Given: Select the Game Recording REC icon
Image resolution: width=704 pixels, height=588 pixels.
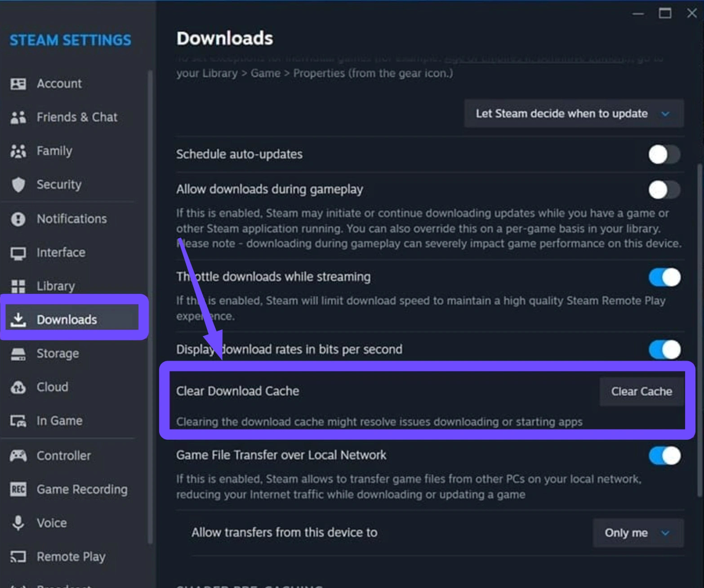Looking at the screenshot, I should pos(18,489).
